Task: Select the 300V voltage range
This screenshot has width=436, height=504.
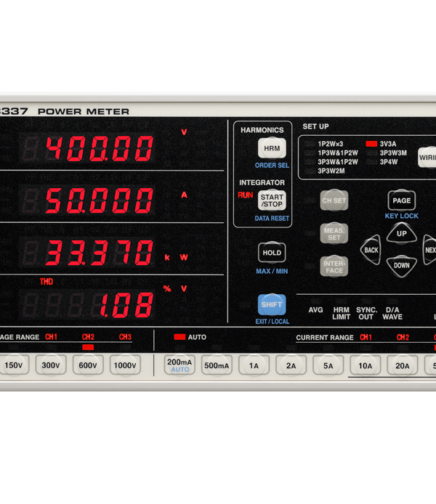Action: pos(51,365)
